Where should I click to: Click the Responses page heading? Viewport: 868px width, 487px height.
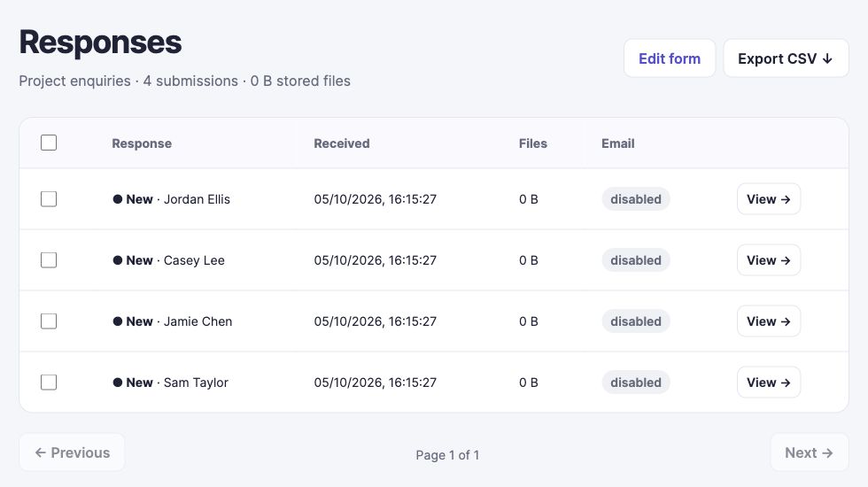pos(100,43)
